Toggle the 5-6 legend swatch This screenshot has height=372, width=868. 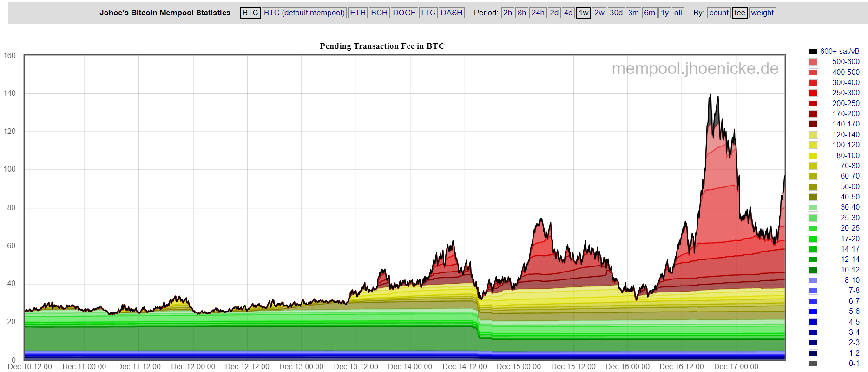813,312
